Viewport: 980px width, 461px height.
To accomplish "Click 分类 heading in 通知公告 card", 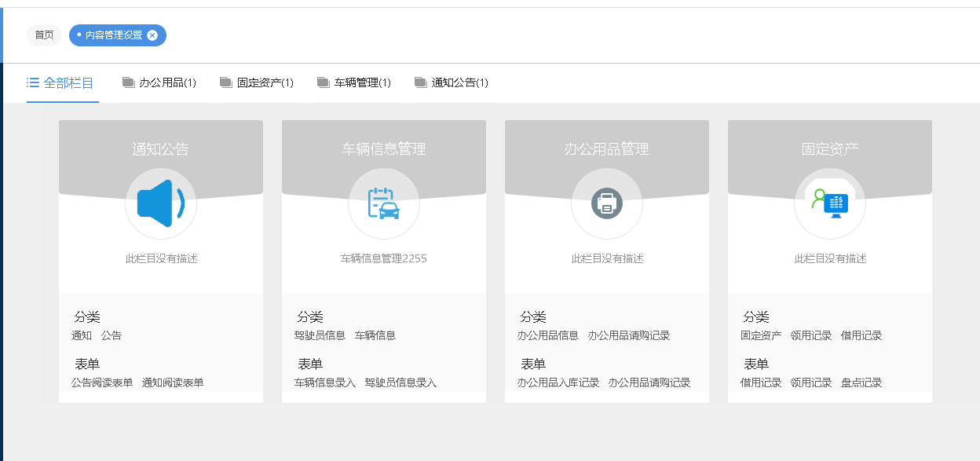I will (x=87, y=317).
